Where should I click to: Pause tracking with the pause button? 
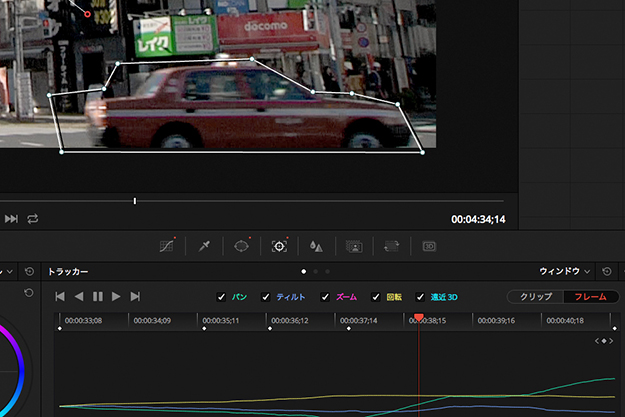coord(98,297)
